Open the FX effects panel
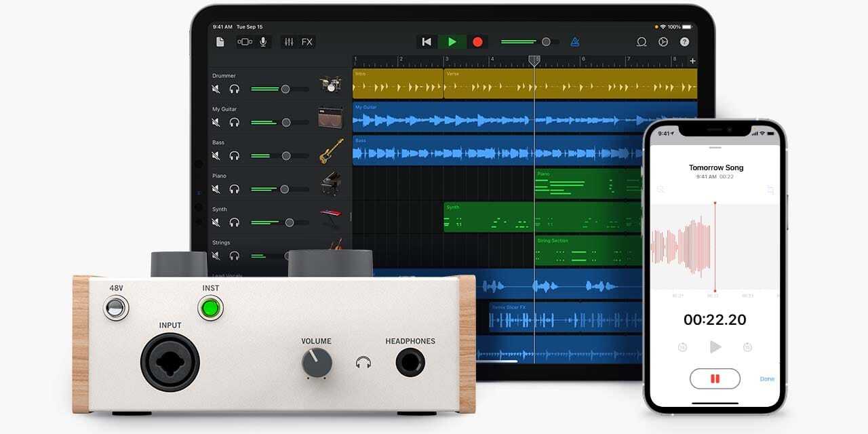Screen dimensions: 868x434 pyautogui.click(x=307, y=42)
